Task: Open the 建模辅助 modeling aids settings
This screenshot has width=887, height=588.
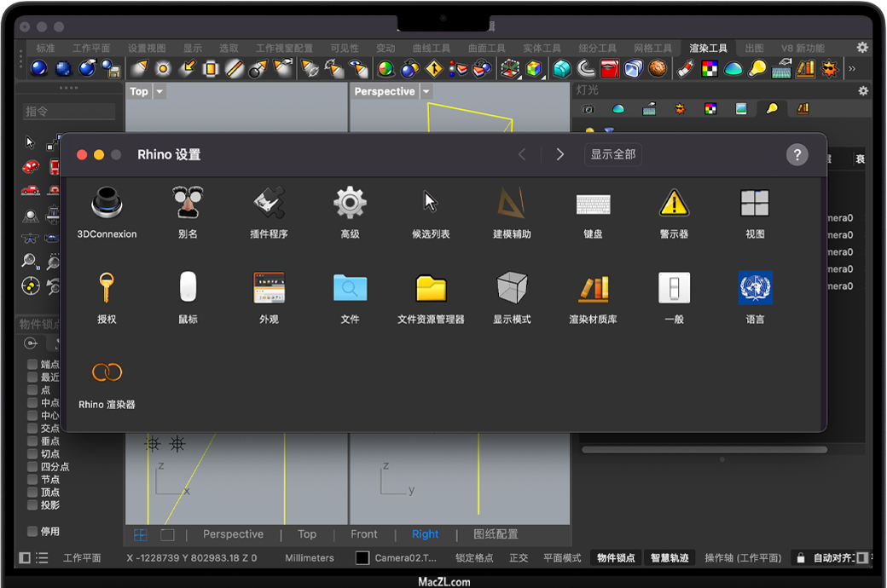Action: (x=512, y=205)
